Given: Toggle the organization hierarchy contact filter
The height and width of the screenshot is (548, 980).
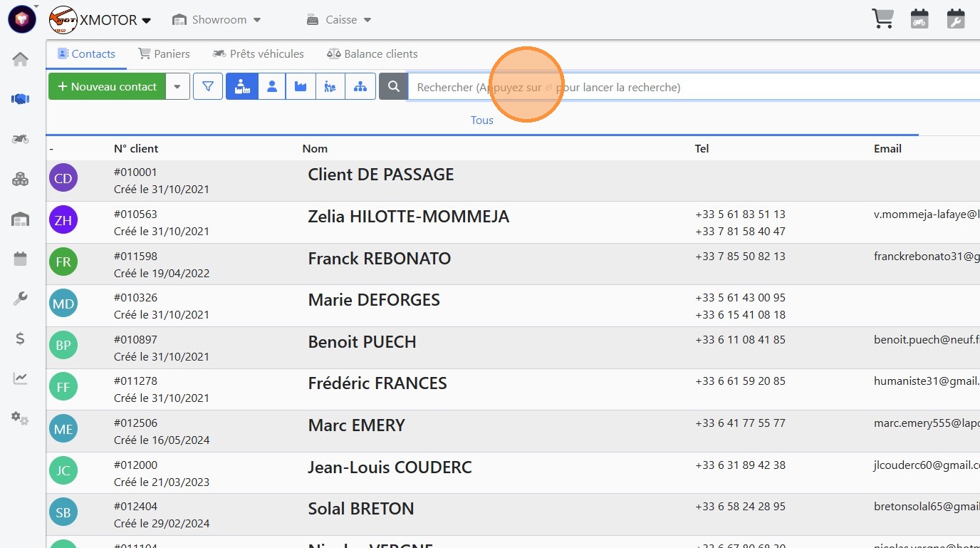Looking at the screenshot, I should pyautogui.click(x=360, y=87).
